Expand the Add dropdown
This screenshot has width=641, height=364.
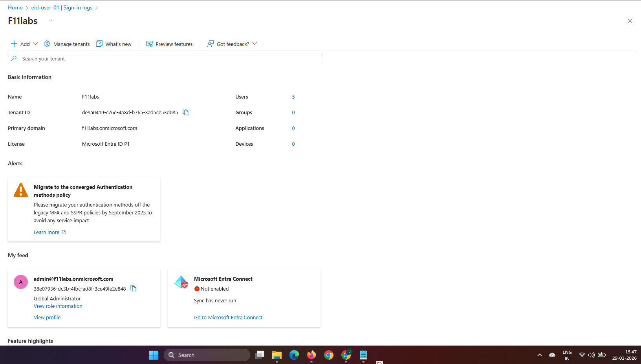[35, 44]
